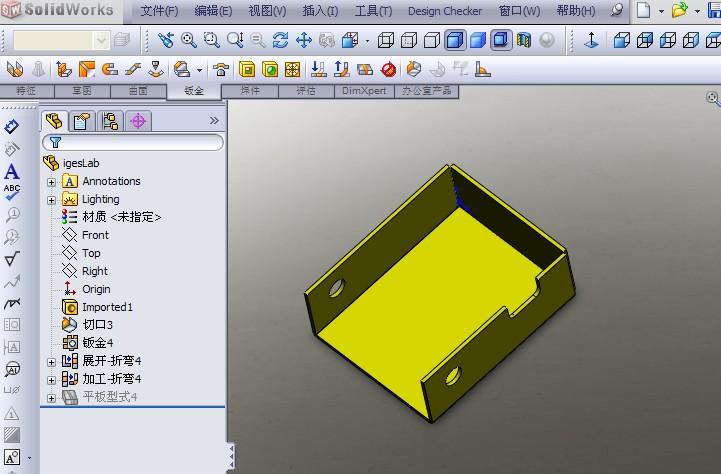Click the Sketched Bend tool
Viewport: 721px width, 474px height.
click(x=156, y=69)
